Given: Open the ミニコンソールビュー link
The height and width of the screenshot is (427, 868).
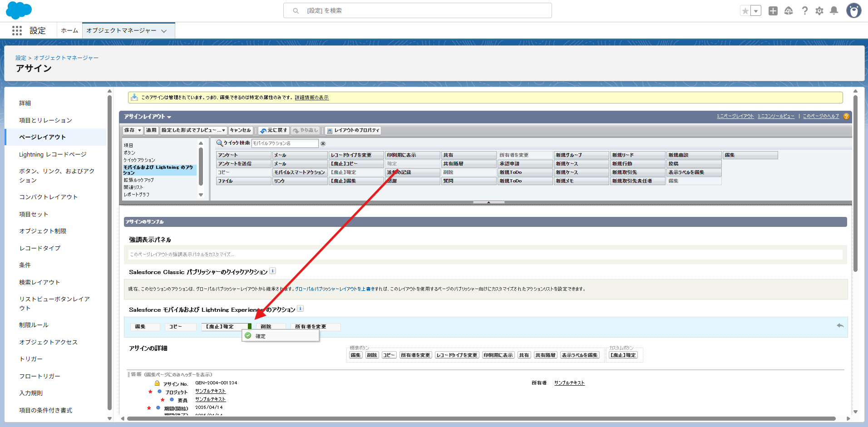Looking at the screenshot, I should pyautogui.click(x=776, y=116).
